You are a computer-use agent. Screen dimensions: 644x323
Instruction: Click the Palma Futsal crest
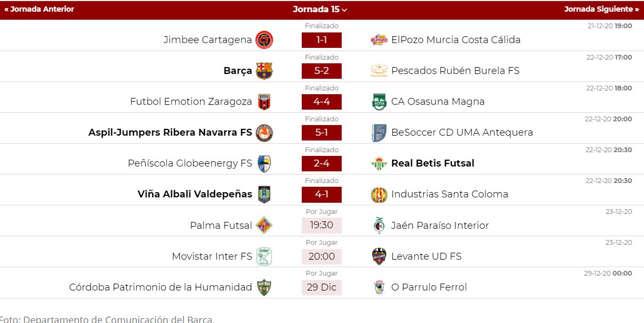click(x=264, y=225)
